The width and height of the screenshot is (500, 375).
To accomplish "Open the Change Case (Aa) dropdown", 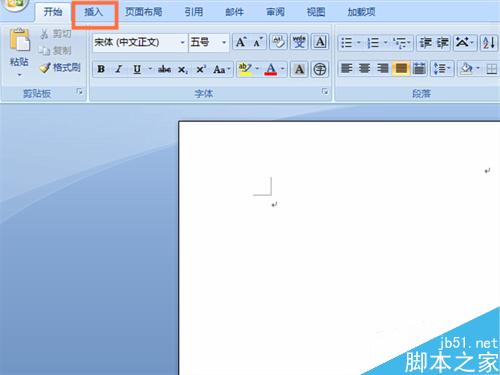I will 222,69.
